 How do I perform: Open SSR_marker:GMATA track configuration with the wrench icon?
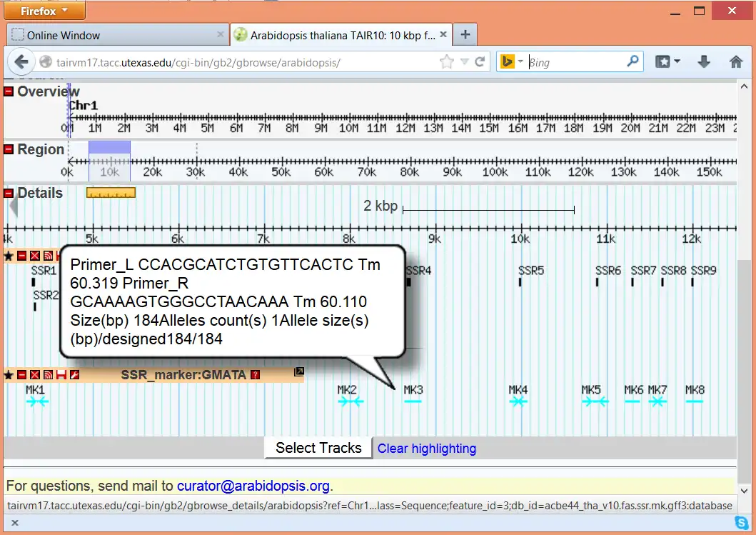[x=74, y=375]
